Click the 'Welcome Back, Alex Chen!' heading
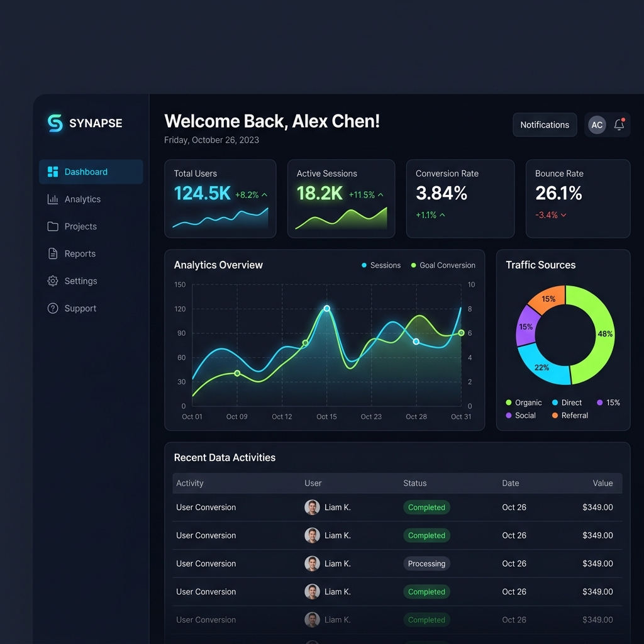Image resolution: width=644 pixels, height=644 pixels. click(x=272, y=121)
